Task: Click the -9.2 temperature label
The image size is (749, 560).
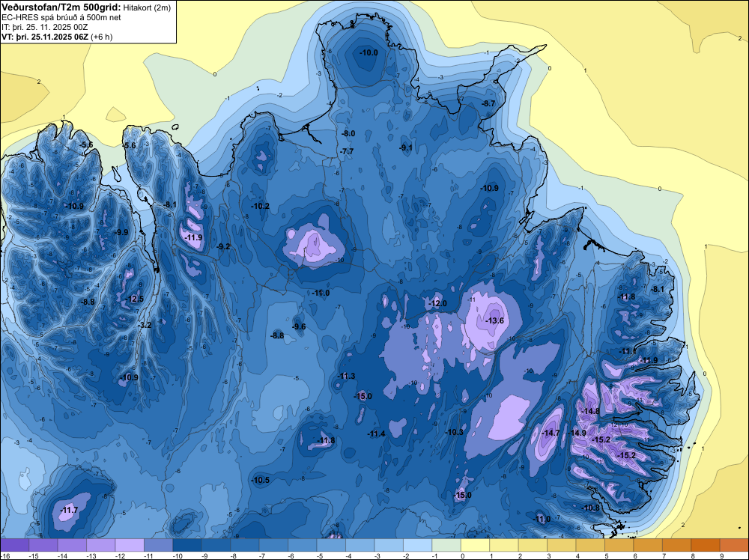Action: pyautogui.click(x=223, y=247)
